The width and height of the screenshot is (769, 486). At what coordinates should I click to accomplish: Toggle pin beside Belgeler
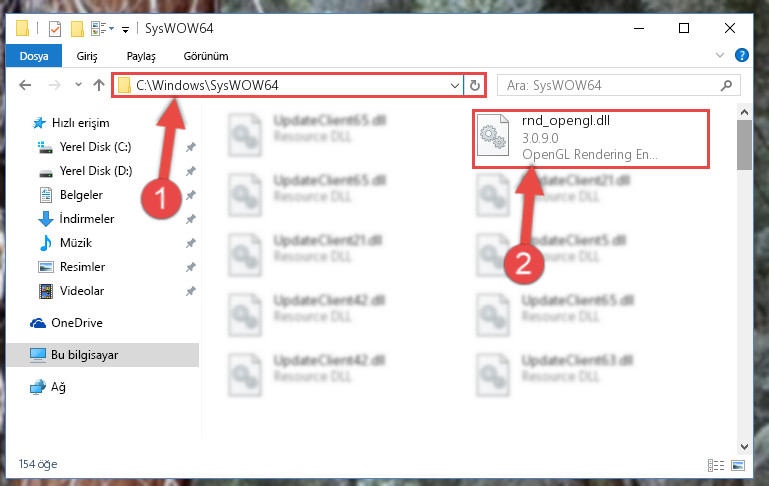point(191,195)
